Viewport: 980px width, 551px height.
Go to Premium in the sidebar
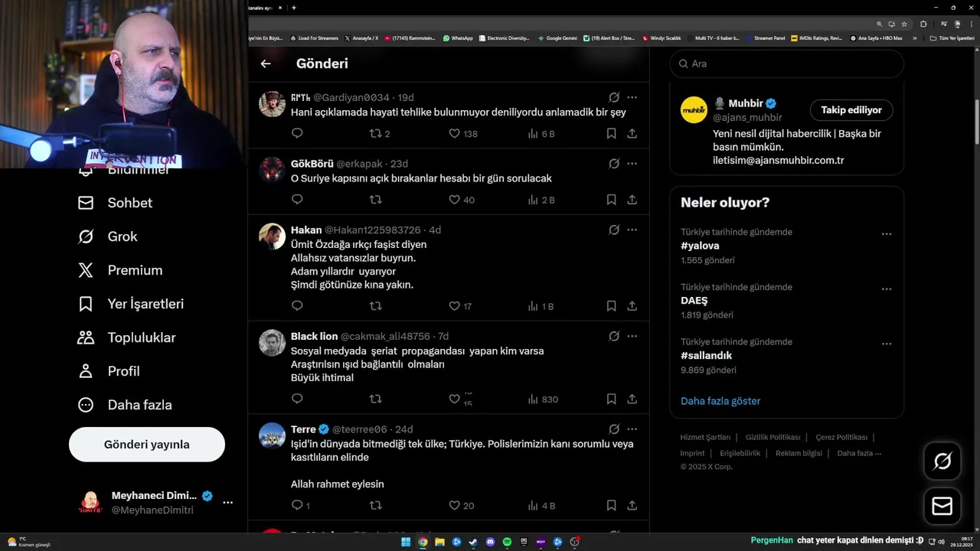coord(119,270)
